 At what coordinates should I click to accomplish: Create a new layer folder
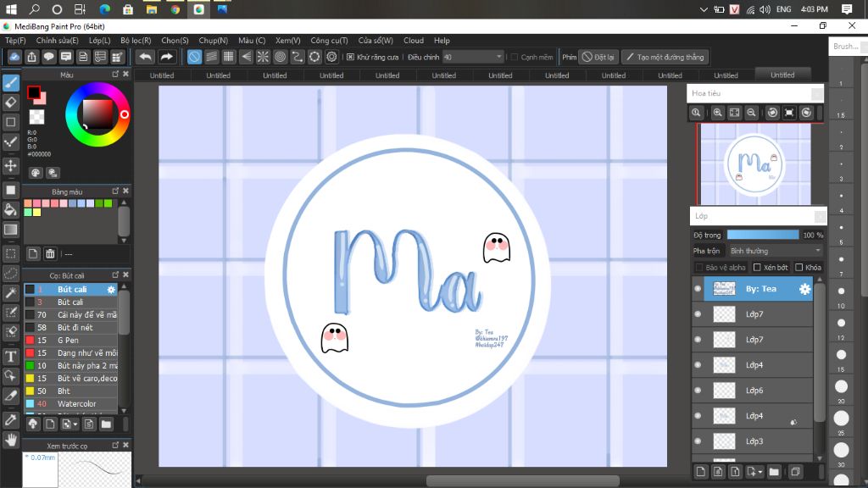point(774,472)
